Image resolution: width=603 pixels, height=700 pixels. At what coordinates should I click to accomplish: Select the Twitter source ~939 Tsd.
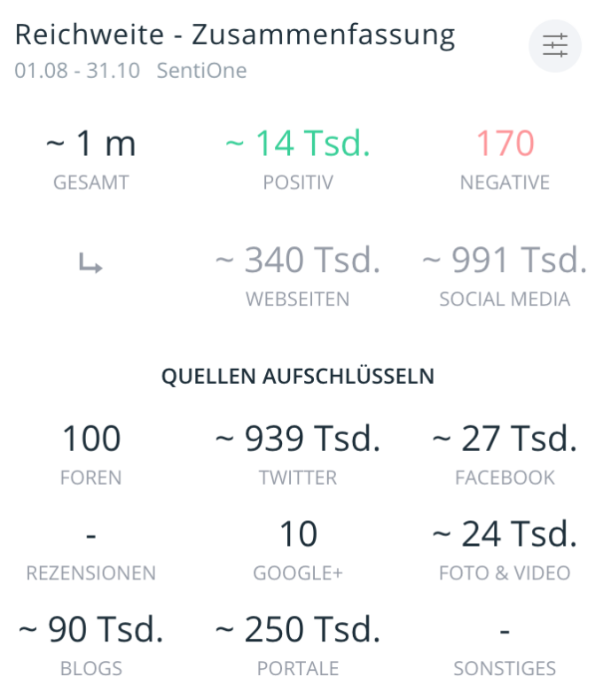click(x=298, y=439)
